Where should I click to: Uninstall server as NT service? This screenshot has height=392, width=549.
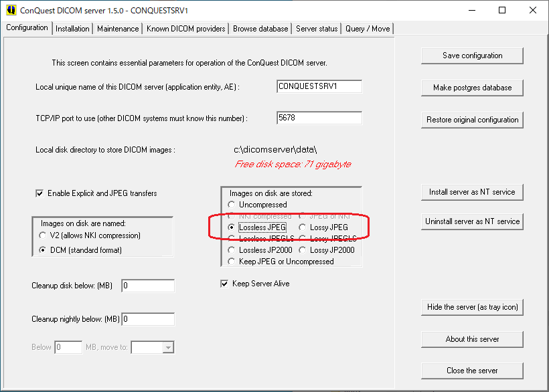click(472, 221)
